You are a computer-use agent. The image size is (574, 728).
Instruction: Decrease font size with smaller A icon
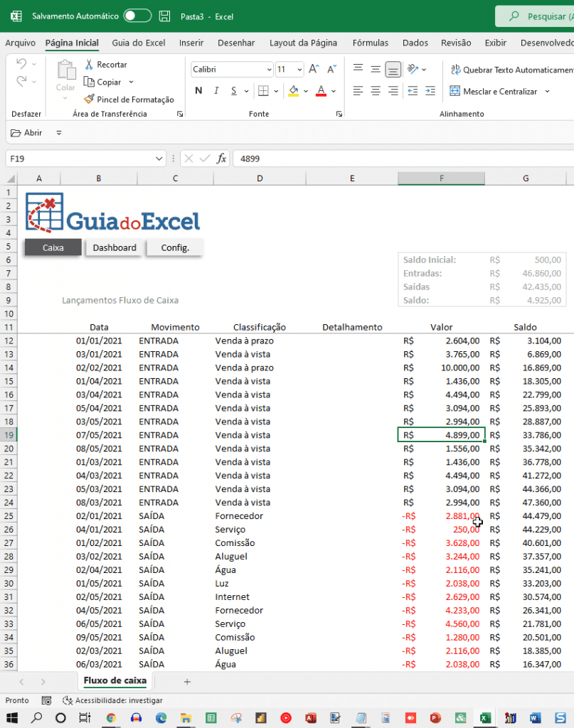[331, 69]
